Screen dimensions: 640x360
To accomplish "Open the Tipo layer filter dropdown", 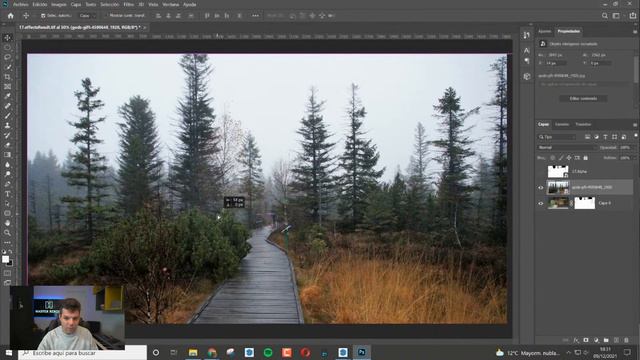I will pos(557,137).
